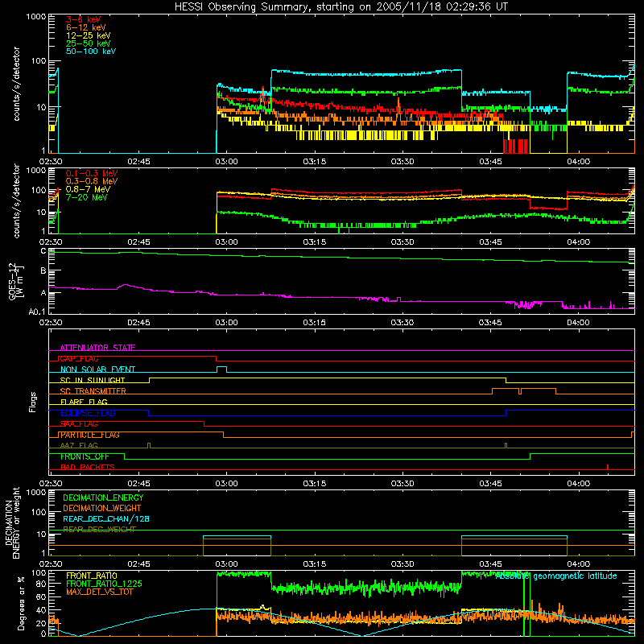Click the 03:30 tick under decimation panel
This screenshot has width=644, height=644.
(402, 564)
